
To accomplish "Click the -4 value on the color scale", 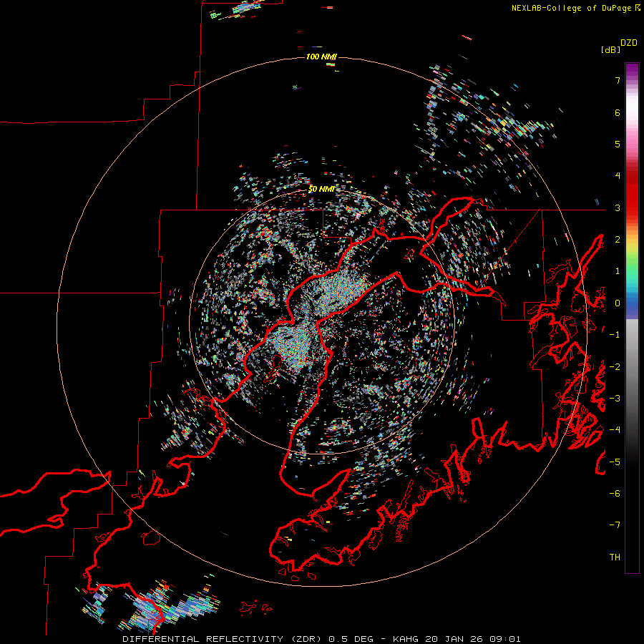I will (x=615, y=429).
